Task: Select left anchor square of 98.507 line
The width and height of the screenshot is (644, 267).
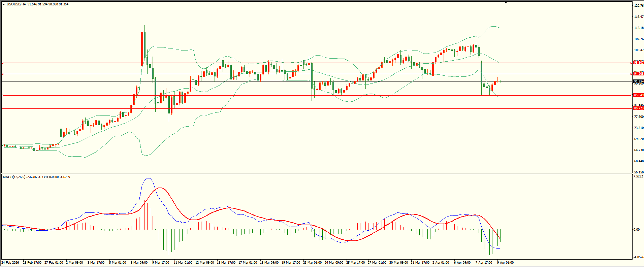Action: [3, 63]
